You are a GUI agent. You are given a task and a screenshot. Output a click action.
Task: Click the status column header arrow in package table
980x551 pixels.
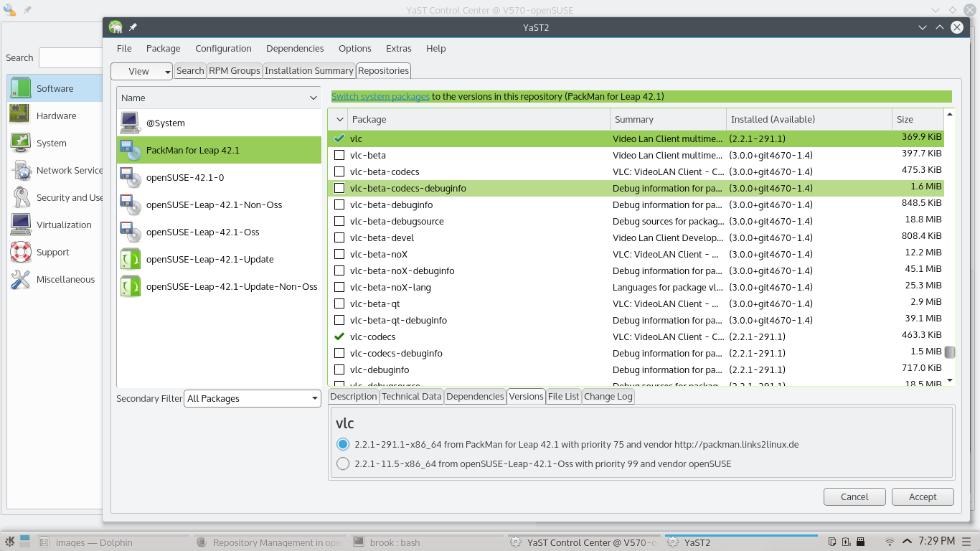[339, 119]
